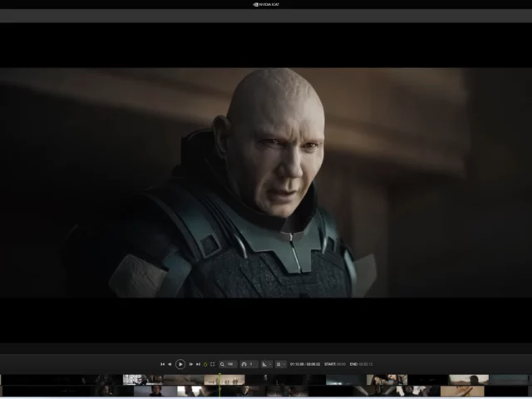Step forward one frame
This screenshot has width=532, height=399.
click(x=191, y=364)
